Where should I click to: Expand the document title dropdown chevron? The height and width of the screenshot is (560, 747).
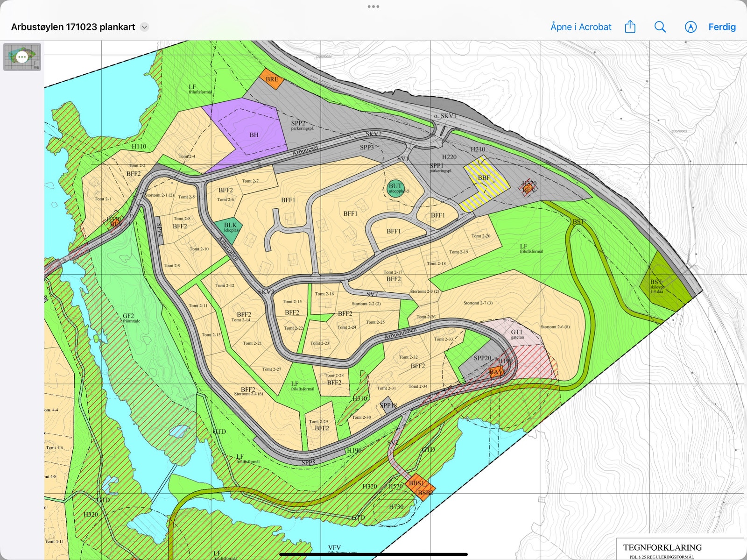click(145, 27)
